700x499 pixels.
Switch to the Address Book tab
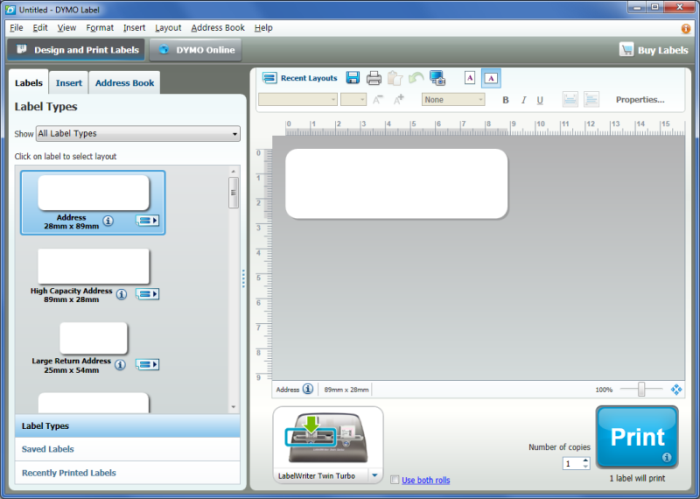(125, 83)
